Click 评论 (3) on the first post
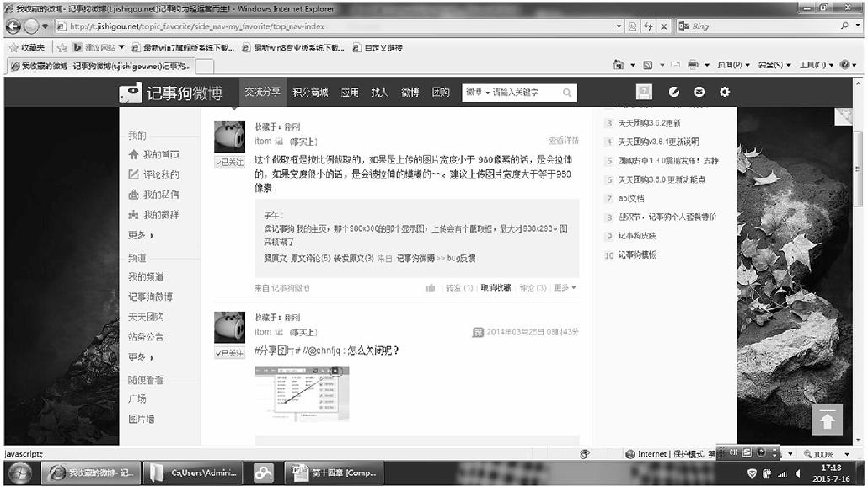Image resolution: width=868 pixels, height=487 pixels. coord(533,288)
